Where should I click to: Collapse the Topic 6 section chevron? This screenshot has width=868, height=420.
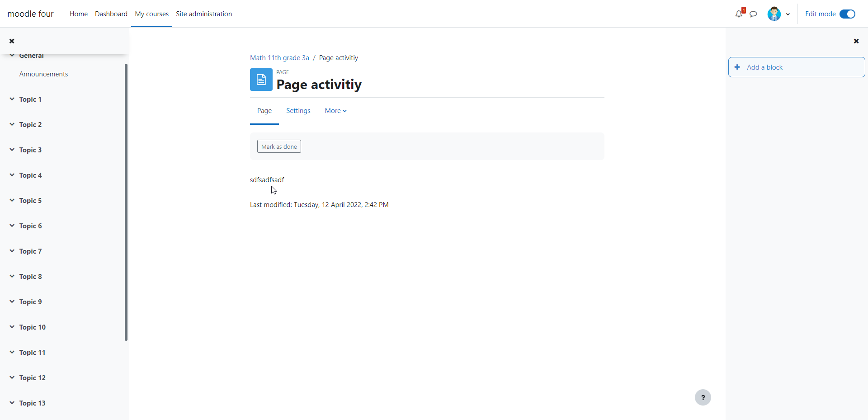coord(12,226)
